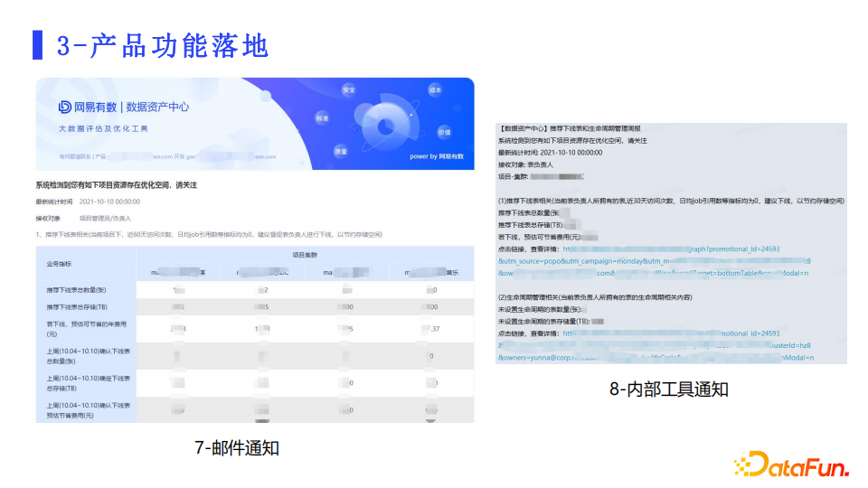Image resolution: width=868 pixels, height=488 pixels.
Task: Click the 质量 bubble icon
Action: coord(341,151)
